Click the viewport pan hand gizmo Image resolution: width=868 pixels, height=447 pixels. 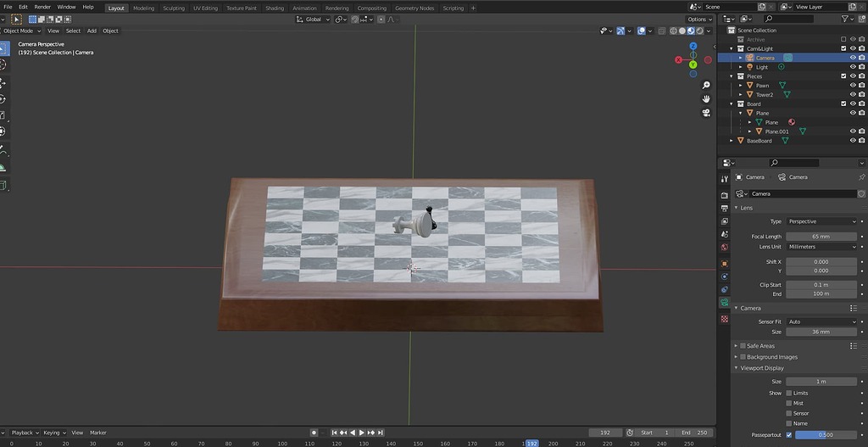pos(706,98)
